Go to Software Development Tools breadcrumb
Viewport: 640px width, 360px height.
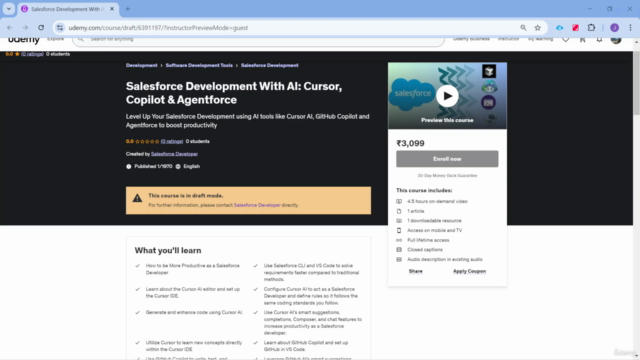(x=199, y=65)
